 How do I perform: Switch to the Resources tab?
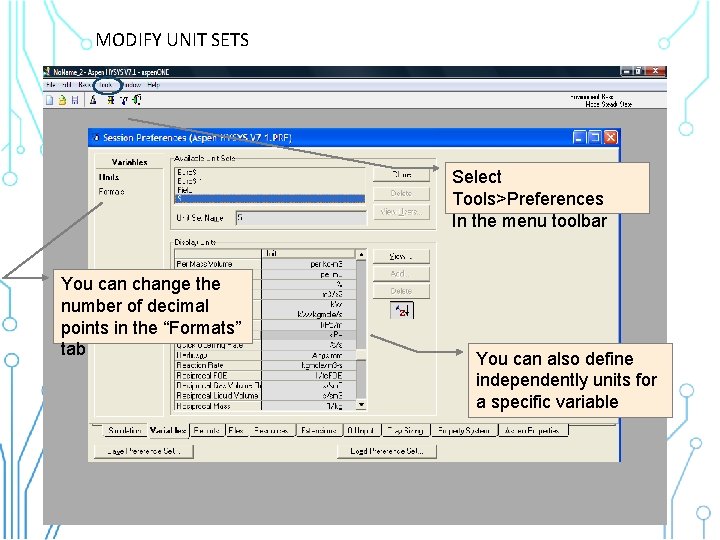[271, 431]
